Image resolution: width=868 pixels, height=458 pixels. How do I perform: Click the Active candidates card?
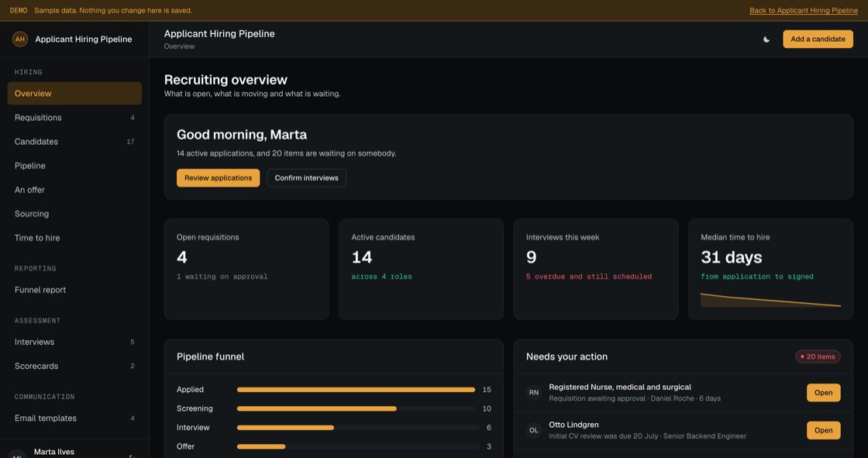(422, 269)
